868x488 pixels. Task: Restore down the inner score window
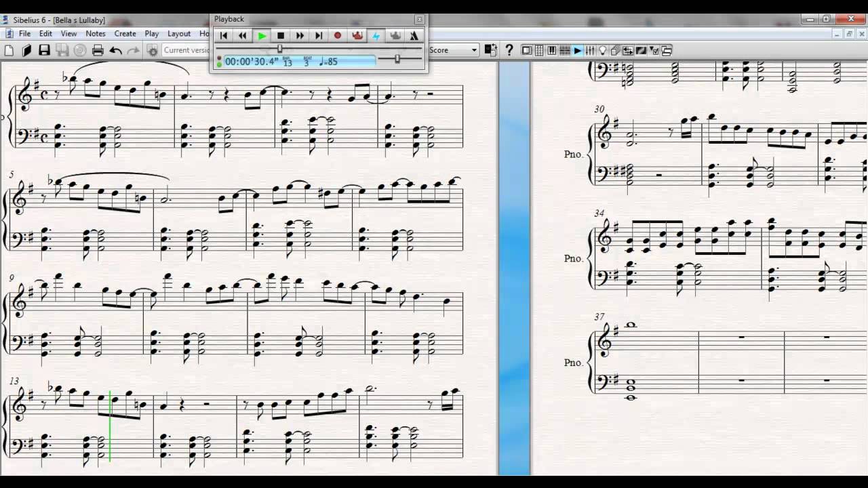click(848, 33)
